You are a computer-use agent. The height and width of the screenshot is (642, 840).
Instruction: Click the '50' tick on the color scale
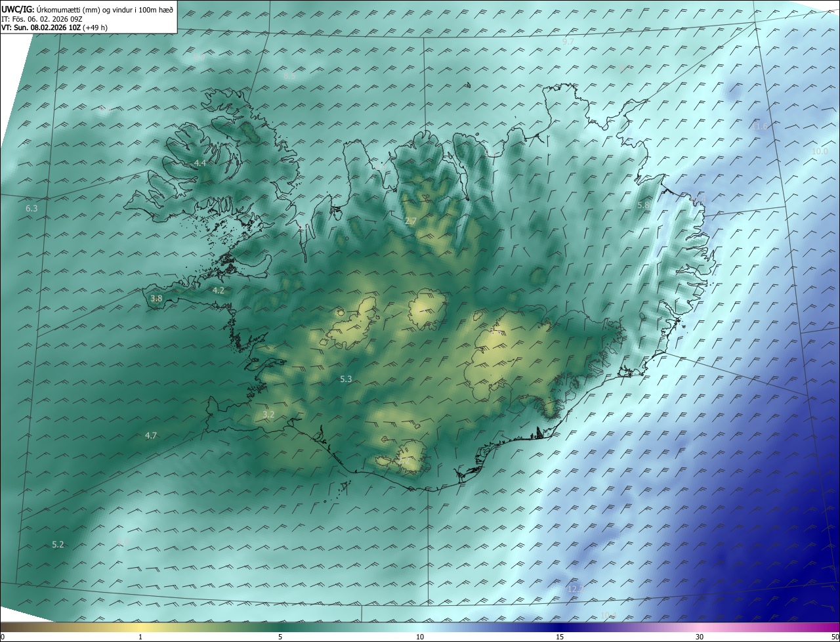click(x=834, y=637)
